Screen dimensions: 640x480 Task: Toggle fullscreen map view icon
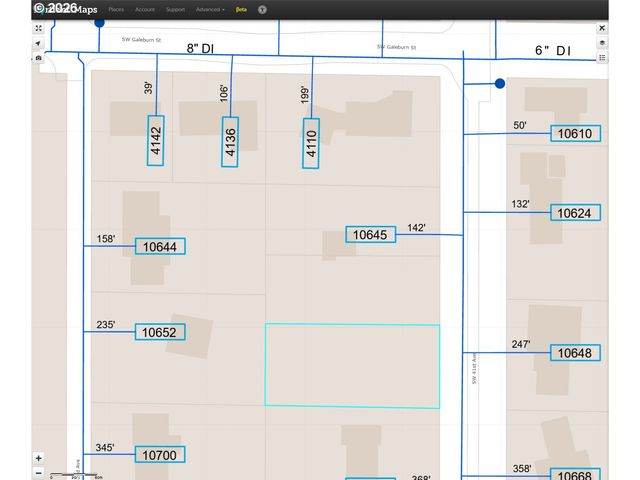[38, 28]
